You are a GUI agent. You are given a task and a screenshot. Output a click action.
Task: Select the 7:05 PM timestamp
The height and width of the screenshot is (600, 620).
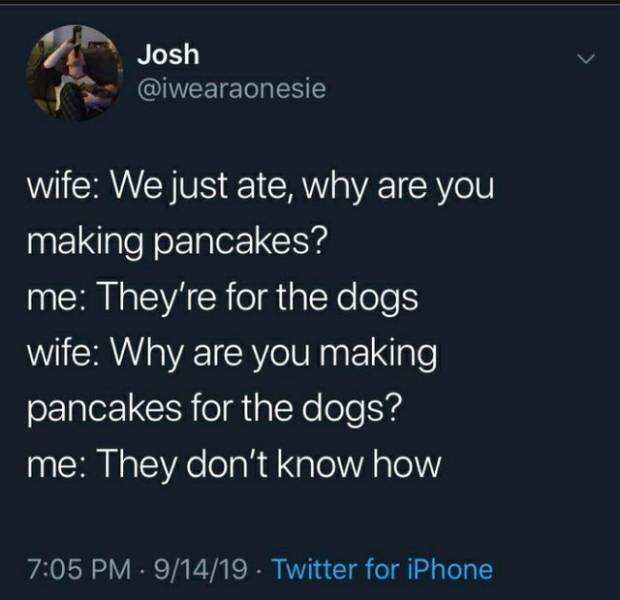click(79, 569)
